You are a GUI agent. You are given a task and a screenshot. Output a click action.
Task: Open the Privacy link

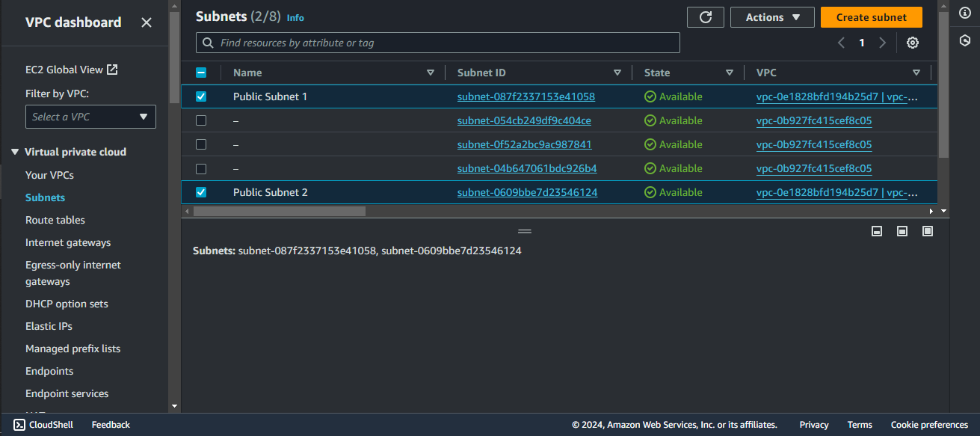click(814, 425)
